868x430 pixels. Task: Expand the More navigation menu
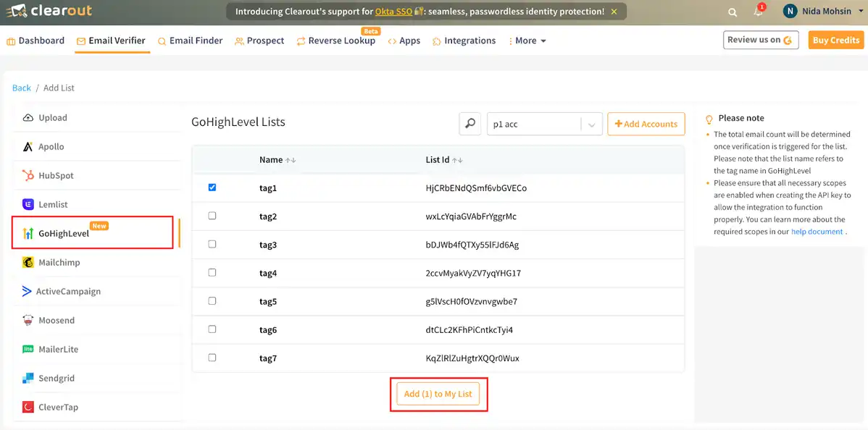(527, 41)
